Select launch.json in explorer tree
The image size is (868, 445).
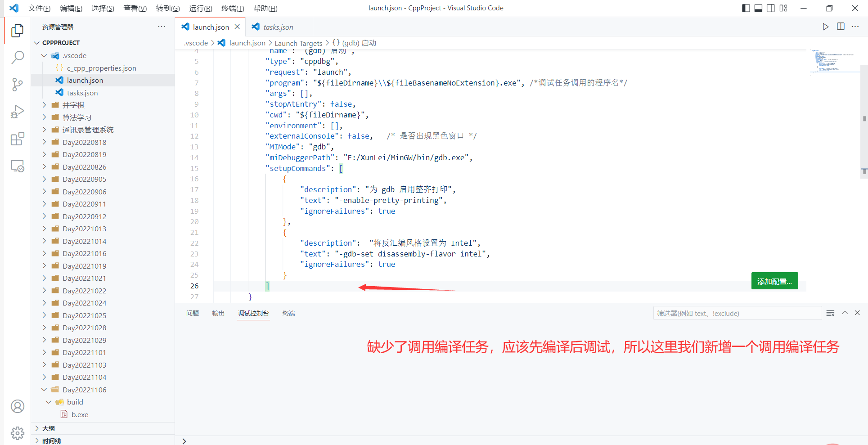[103, 80]
